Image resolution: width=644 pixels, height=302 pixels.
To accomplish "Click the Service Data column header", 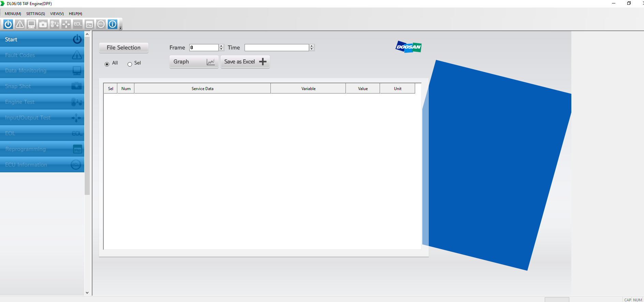I will 203,88.
